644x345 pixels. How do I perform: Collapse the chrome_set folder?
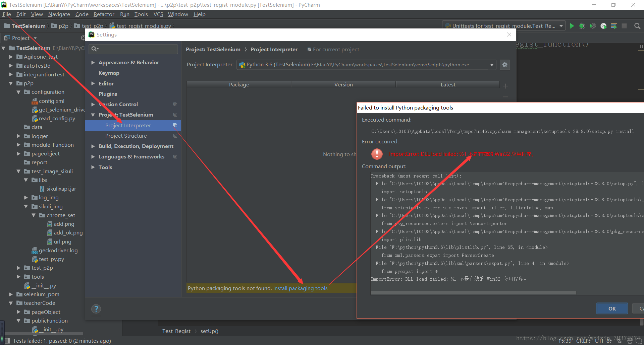click(34, 215)
